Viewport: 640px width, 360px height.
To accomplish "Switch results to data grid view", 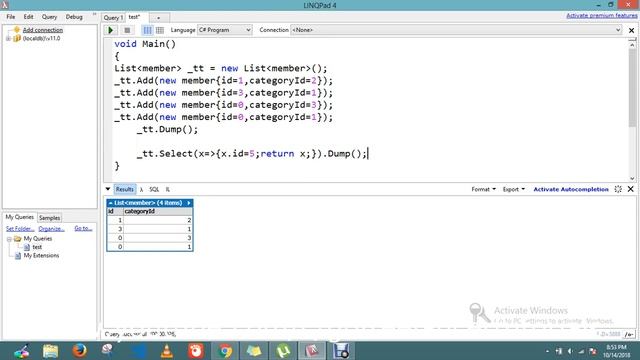I will (x=160, y=30).
